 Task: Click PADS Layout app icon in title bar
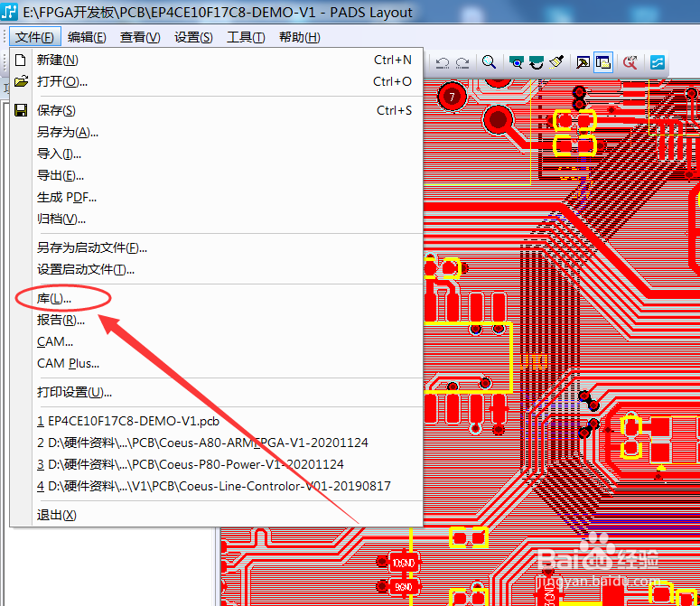pyautogui.click(x=9, y=12)
